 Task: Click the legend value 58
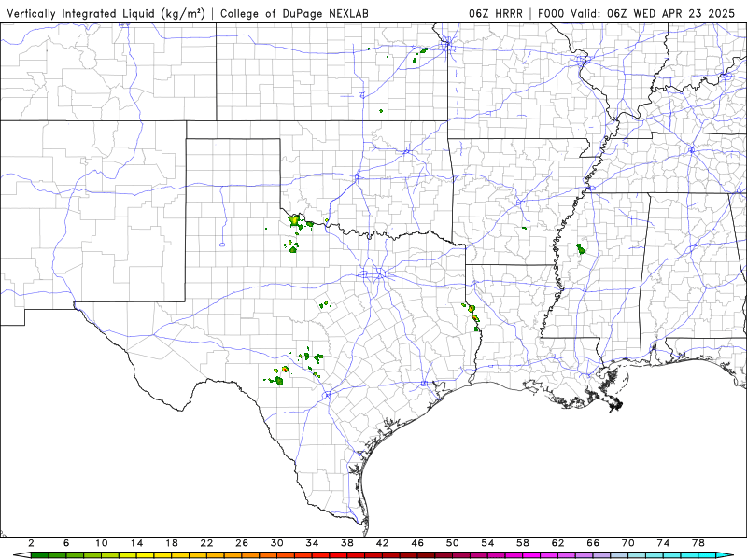(x=523, y=543)
